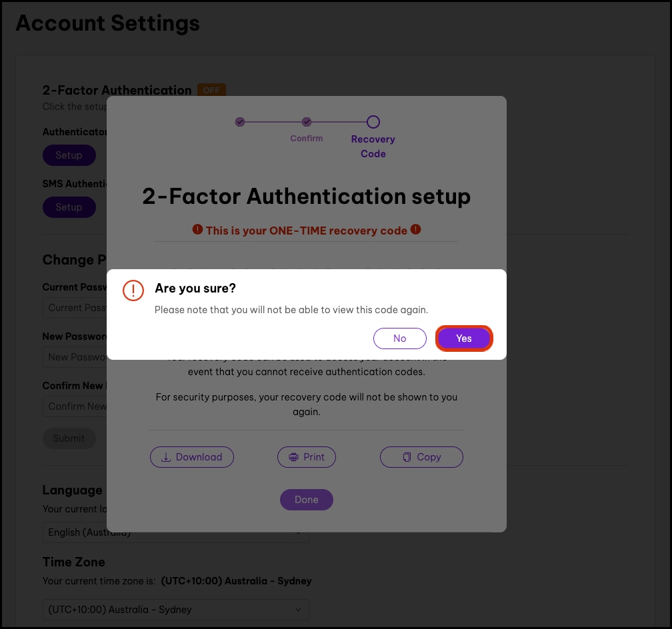The width and height of the screenshot is (672, 629).
Task: Click the first completed step checkmark
Action: tap(240, 122)
